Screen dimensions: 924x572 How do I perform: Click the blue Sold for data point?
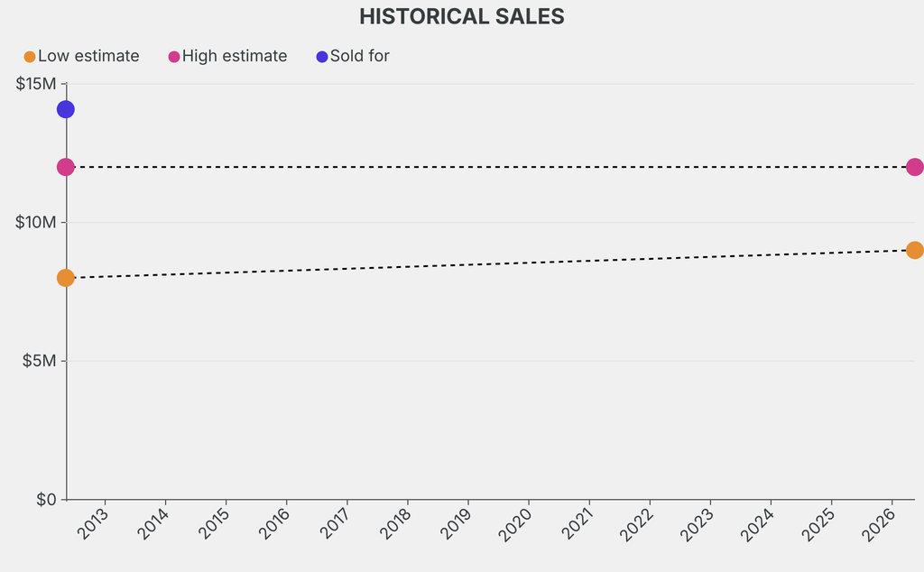click(x=65, y=109)
